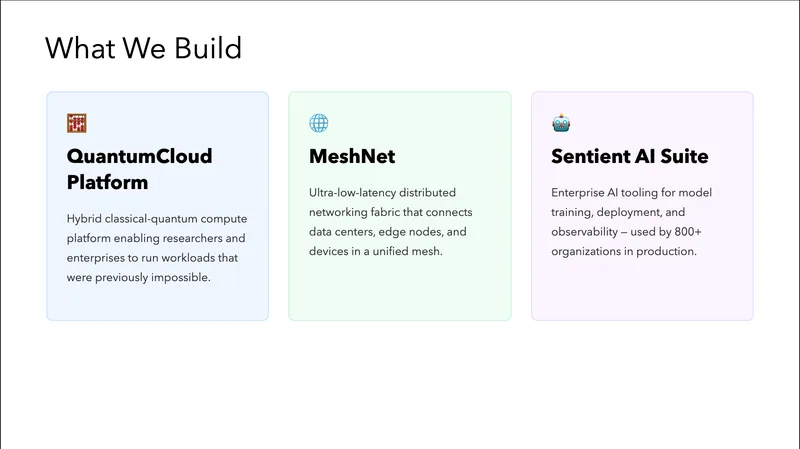Select the Sentient AI Suite description paragraph
Image resolution: width=800 pixels, height=449 pixels.
click(631, 221)
